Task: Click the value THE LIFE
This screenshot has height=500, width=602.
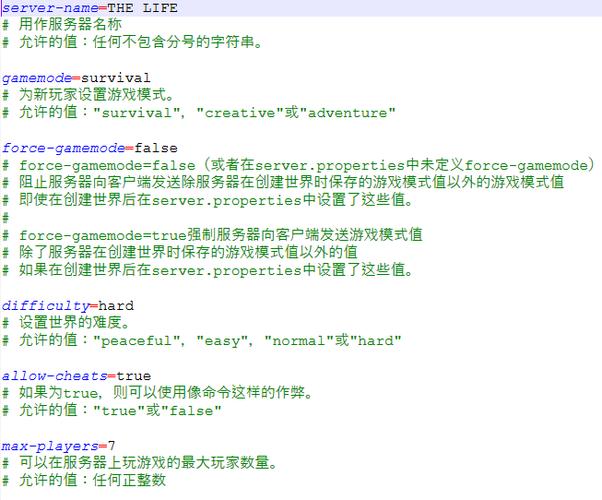Action: pyautogui.click(x=142, y=8)
